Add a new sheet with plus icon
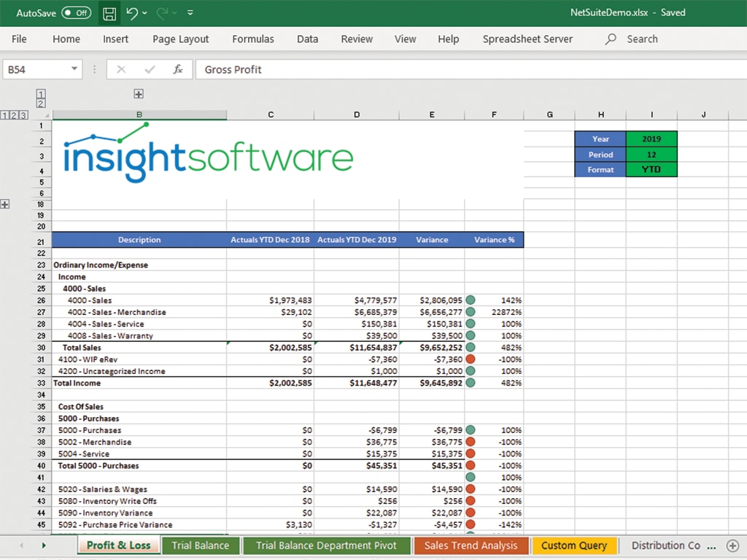This screenshot has height=560, width=747. [x=732, y=545]
